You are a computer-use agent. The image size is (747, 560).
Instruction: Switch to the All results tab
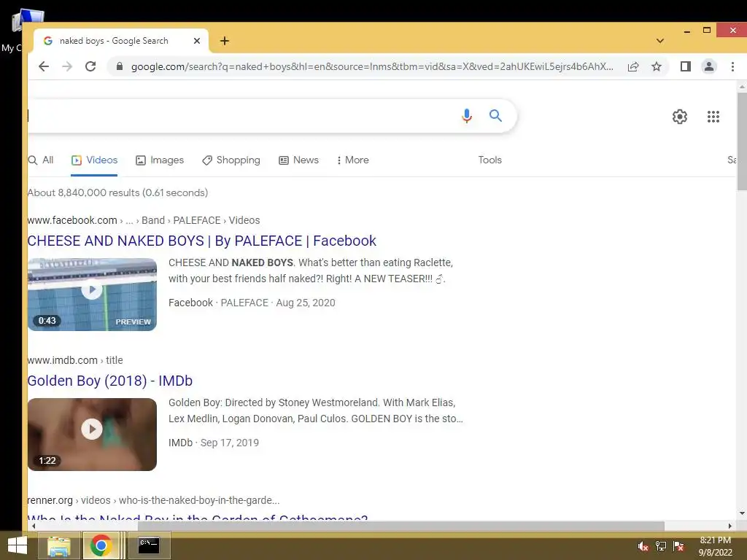pyautogui.click(x=41, y=160)
